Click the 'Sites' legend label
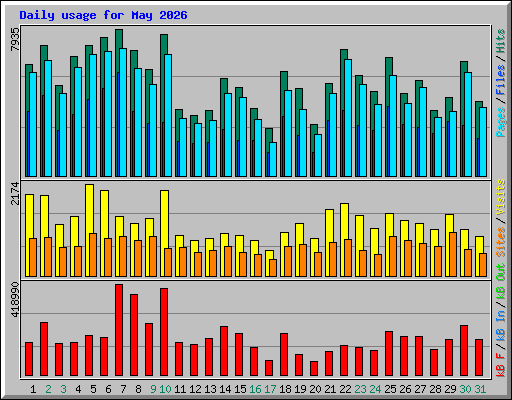The image size is (512, 400). click(501, 242)
